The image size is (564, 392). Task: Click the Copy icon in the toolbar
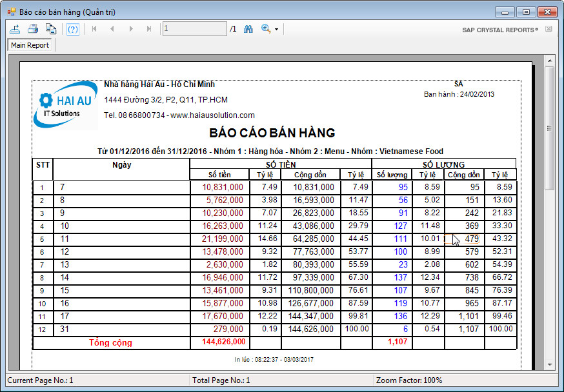point(51,29)
